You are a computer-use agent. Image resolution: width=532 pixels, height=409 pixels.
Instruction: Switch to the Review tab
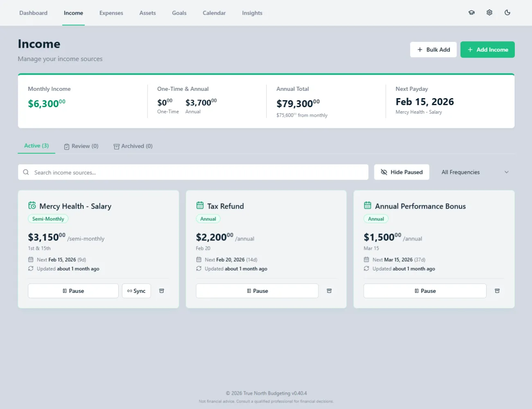(81, 146)
